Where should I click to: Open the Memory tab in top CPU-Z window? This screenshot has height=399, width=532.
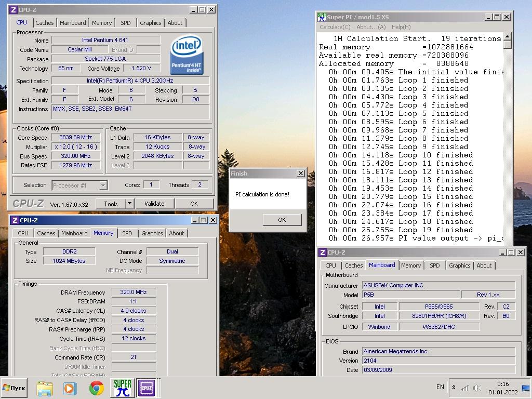tap(102, 23)
